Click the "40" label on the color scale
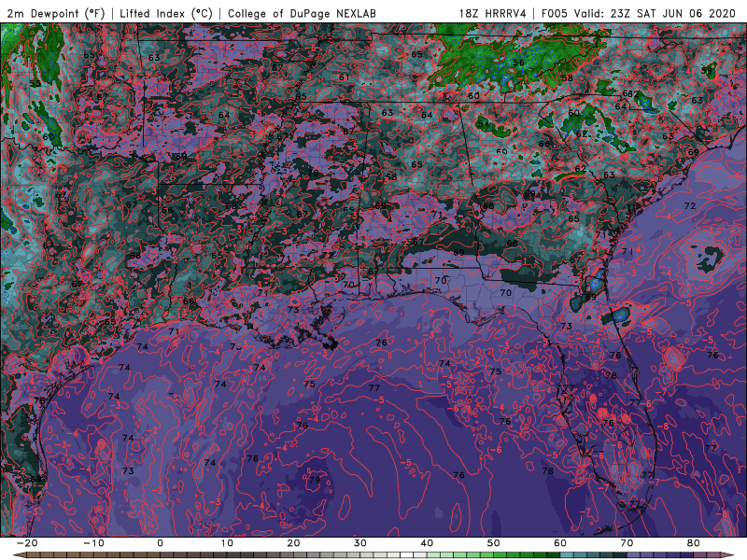Screen dimensions: 747x560 tap(427, 543)
